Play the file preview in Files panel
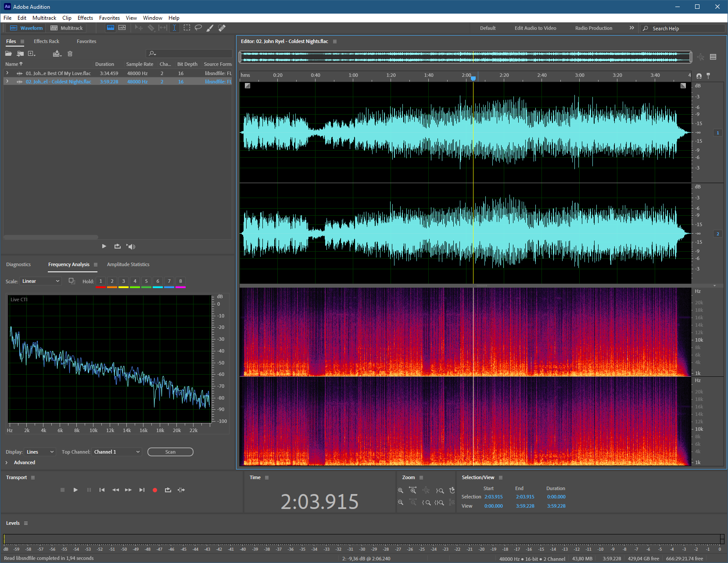 (x=104, y=246)
